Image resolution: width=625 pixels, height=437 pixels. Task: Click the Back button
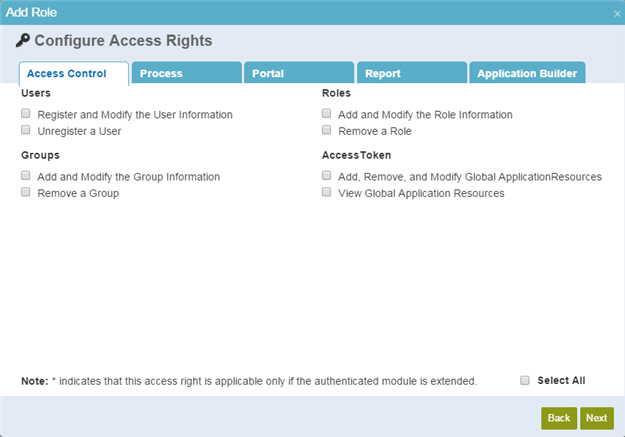[559, 418]
